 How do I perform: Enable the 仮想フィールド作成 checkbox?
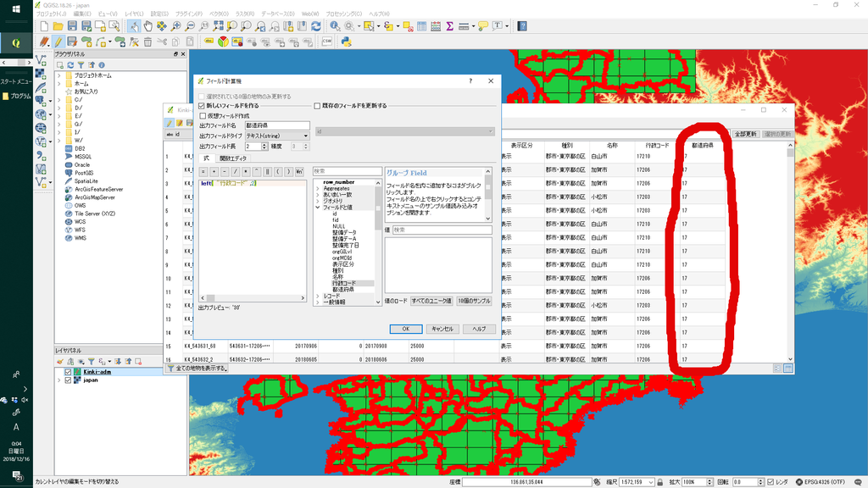pos(203,115)
